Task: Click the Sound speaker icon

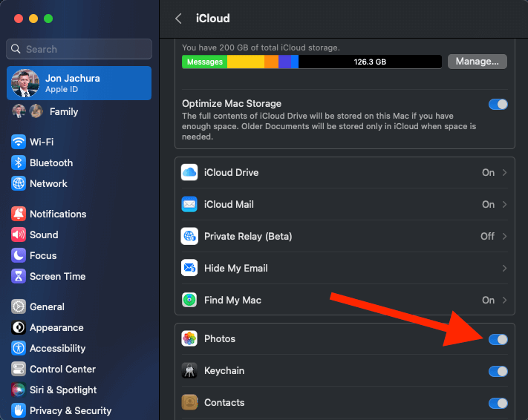Action: [18, 234]
